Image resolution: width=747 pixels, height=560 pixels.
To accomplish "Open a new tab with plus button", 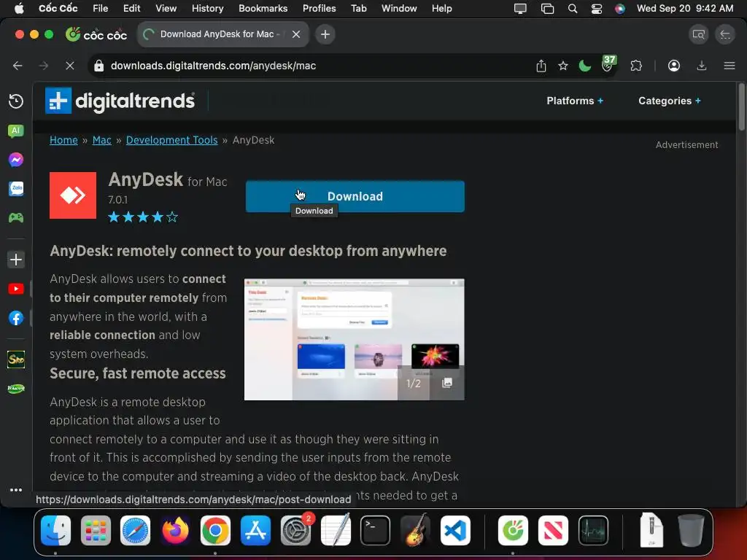I will (325, 34).
